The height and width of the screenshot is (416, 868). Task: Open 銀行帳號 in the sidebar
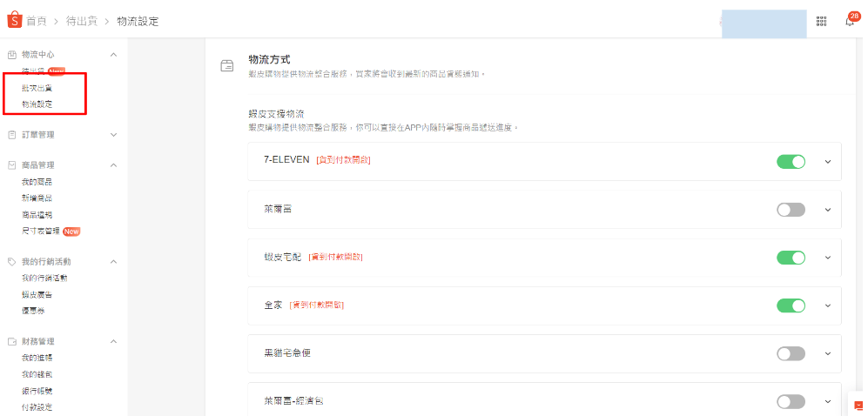(37, 391)
